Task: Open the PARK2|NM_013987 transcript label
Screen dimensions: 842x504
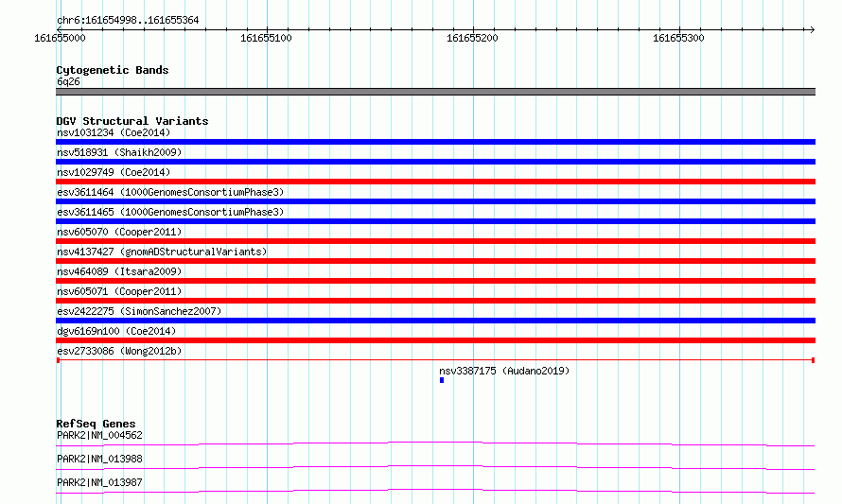Action: click(x=99, y=482)
